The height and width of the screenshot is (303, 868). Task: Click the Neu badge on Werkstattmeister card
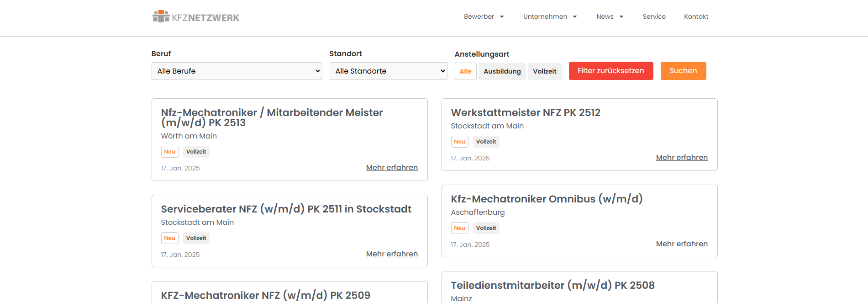tap(459, 142)
